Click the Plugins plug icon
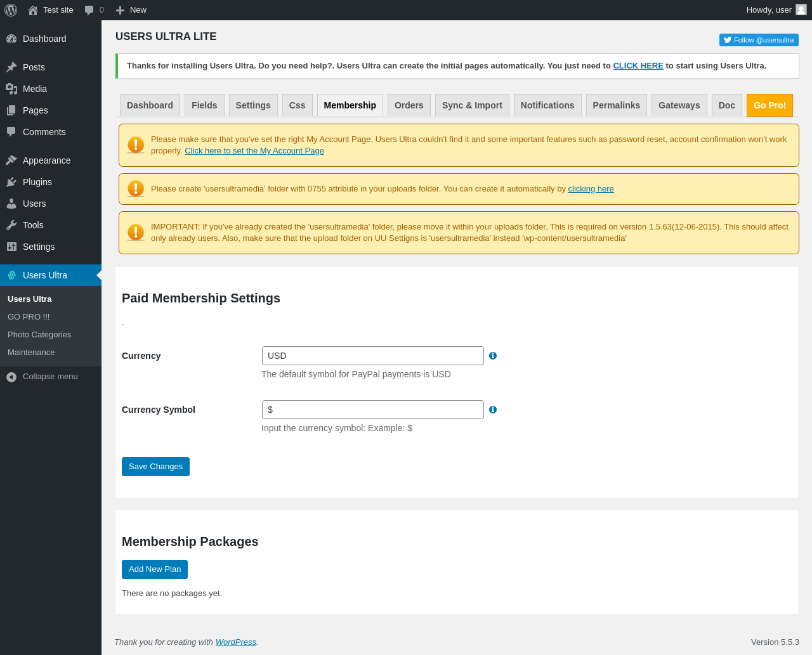This screenshot has width=812, height=655. (x=11, y=182)
